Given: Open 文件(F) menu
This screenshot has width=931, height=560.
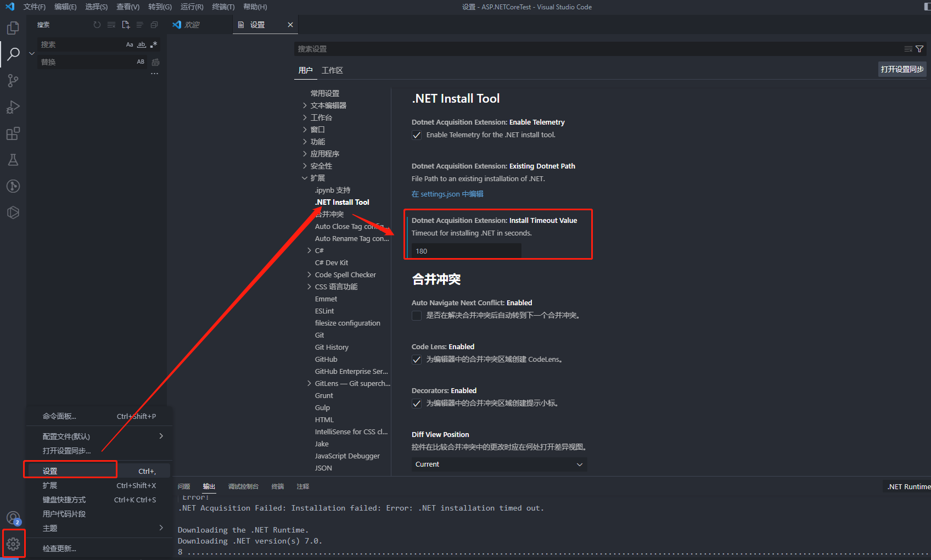Looking at the screenshot, I should (35, 7).
